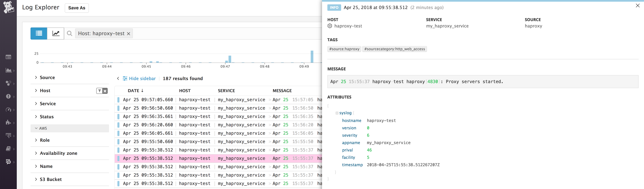The image size is (644, 189).
Task: Open Monitors via the exclamation sidebar icon
Action: [x=9, y=96]
